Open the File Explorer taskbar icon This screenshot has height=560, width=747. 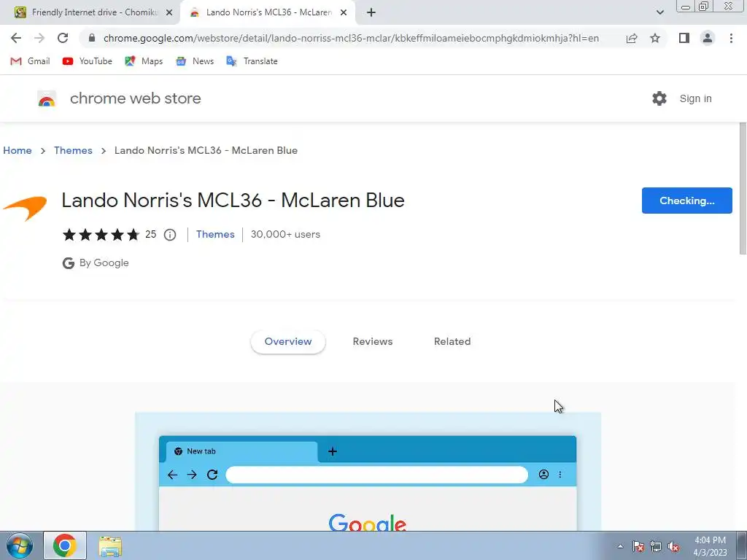tap(110, 546)
